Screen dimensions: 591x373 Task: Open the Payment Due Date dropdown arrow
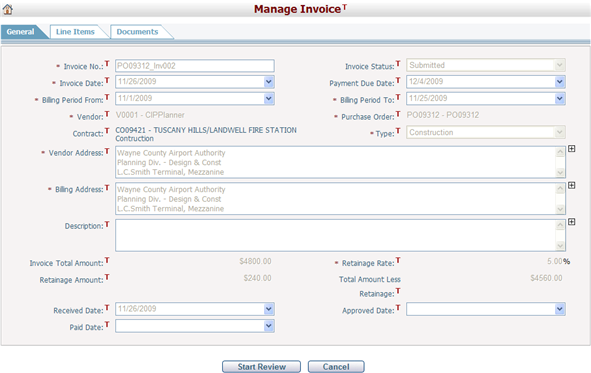coord(559,82)
